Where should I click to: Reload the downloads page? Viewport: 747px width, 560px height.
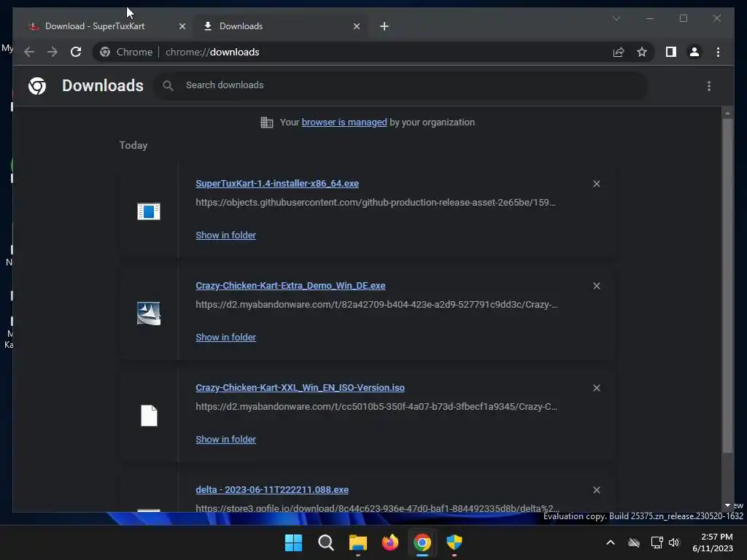click(x=76, y=52)
